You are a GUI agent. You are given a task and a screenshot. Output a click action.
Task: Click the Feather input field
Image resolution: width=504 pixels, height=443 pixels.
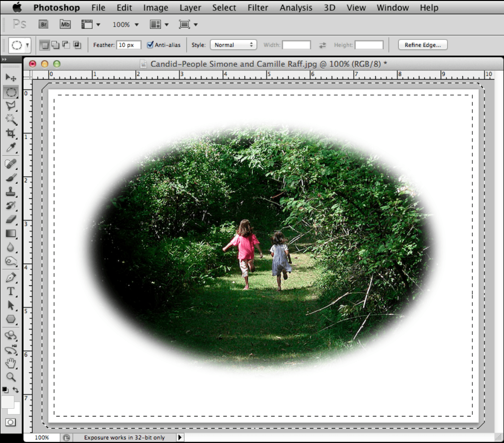pos(129,45)
